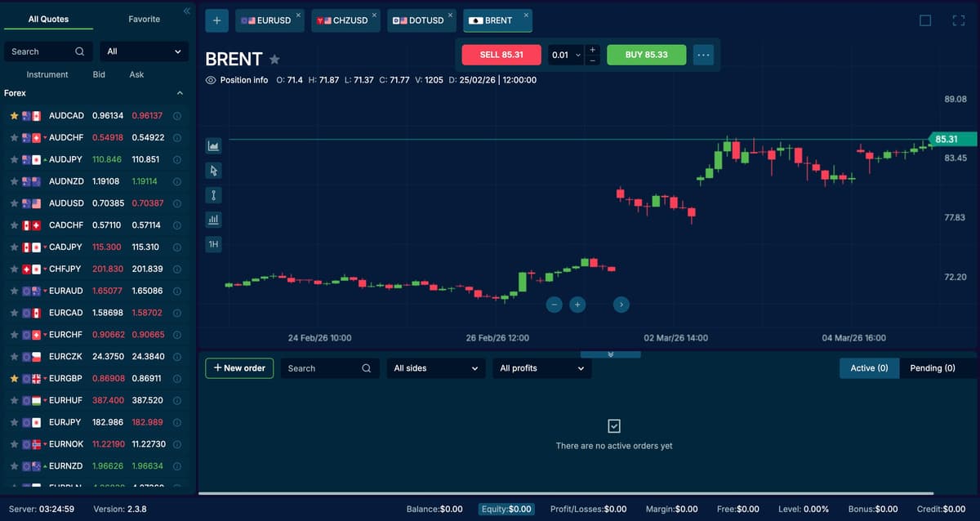
Task: Zoom out of the chart with the minus icon
Action: [x=554, y=304]
